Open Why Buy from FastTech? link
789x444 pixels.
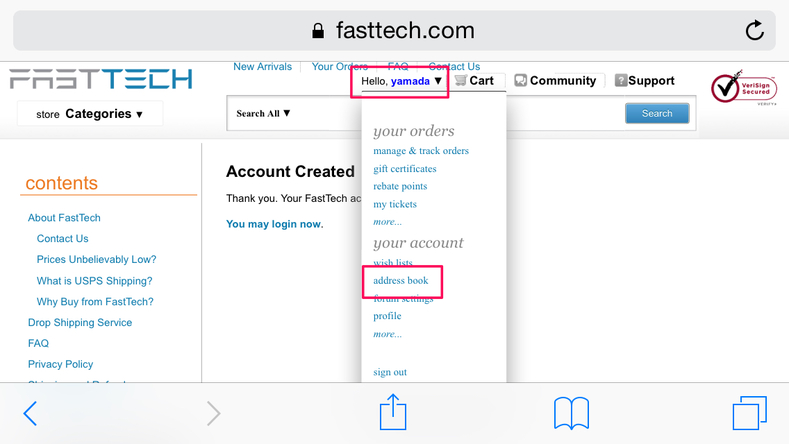pyautogui.click(x=95, y=302)
